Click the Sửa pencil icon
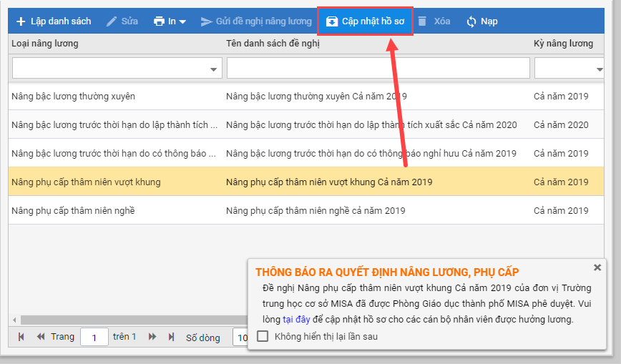This screenshot has width=621, height=364. coord(112,21)
